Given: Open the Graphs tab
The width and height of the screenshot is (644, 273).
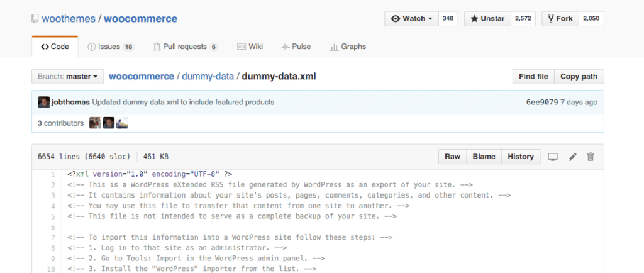Looking at the screenshot, I should (x=347, y=47).
